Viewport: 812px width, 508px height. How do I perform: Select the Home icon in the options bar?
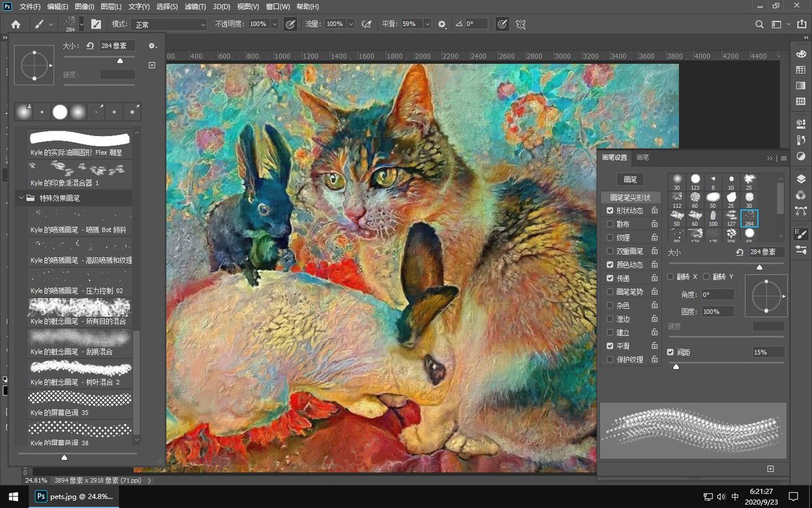pyautogui.click(x=15, y=24)
